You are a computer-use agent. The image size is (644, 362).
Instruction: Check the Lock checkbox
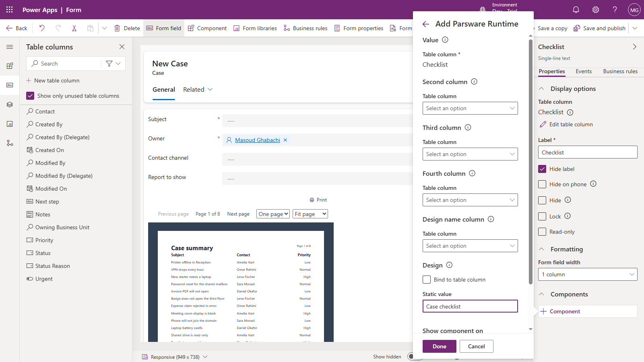[x=542, y=216]
